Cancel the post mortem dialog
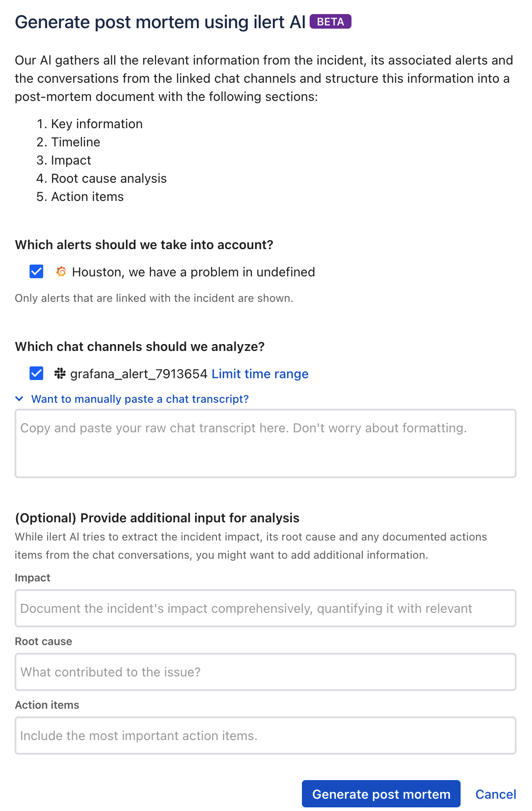The width and height of the screenshot is (532, 811). point(495,794)
